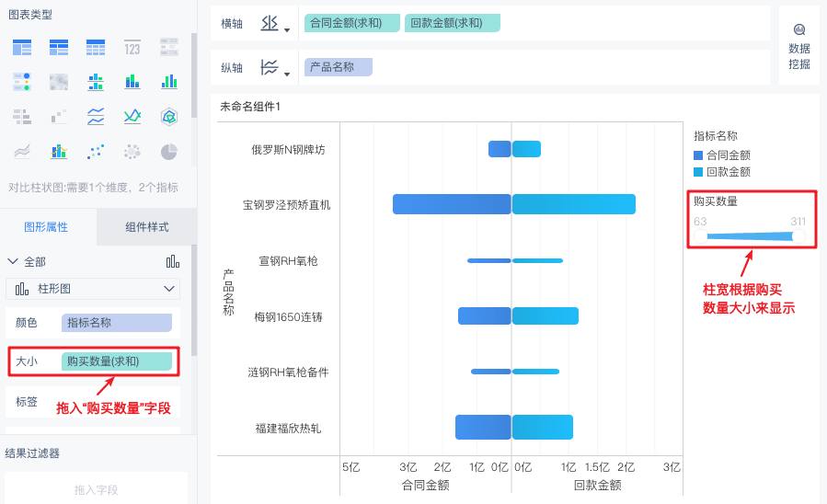Click the bar icon beside 全部

[x=172, y=261]
